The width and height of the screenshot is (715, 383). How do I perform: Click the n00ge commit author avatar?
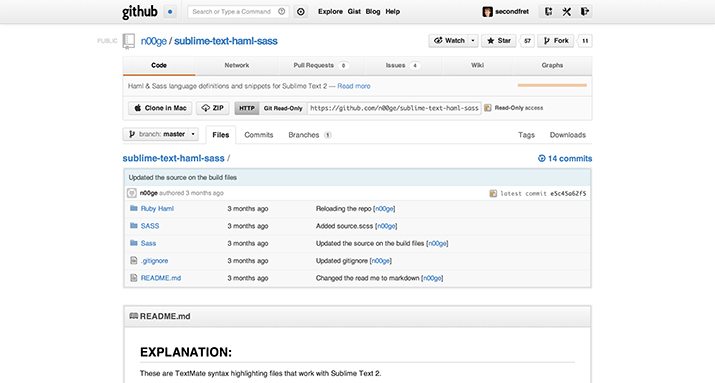click(132, 193)
